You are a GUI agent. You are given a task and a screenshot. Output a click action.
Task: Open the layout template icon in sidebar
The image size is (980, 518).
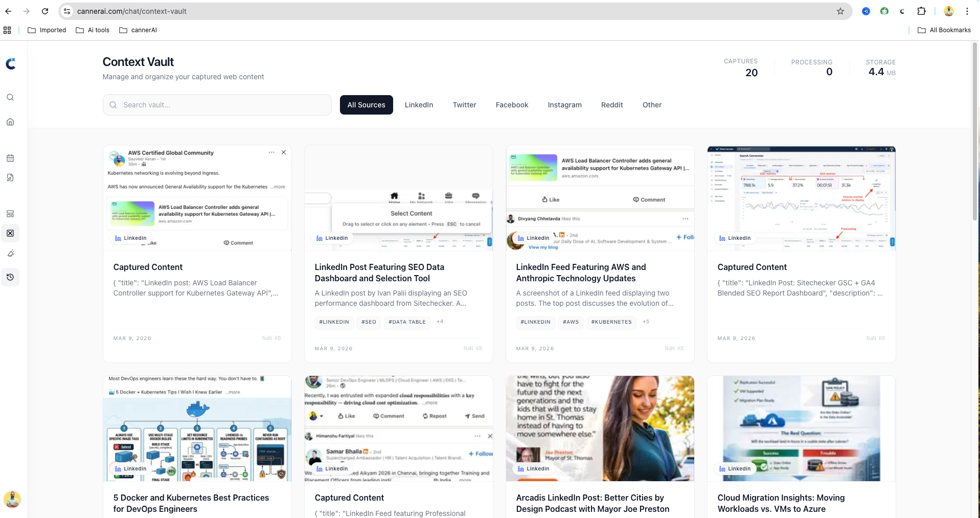[x=10, y=214]
